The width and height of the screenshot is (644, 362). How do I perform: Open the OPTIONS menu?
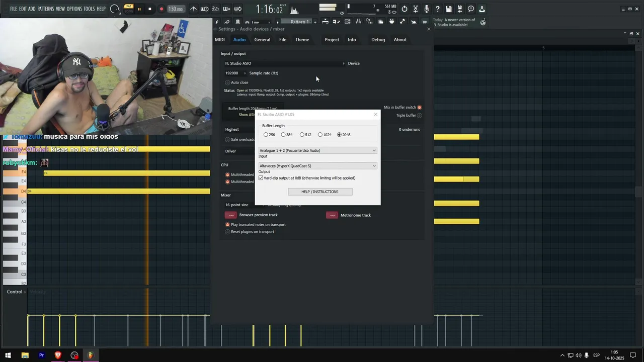point(74,9)
